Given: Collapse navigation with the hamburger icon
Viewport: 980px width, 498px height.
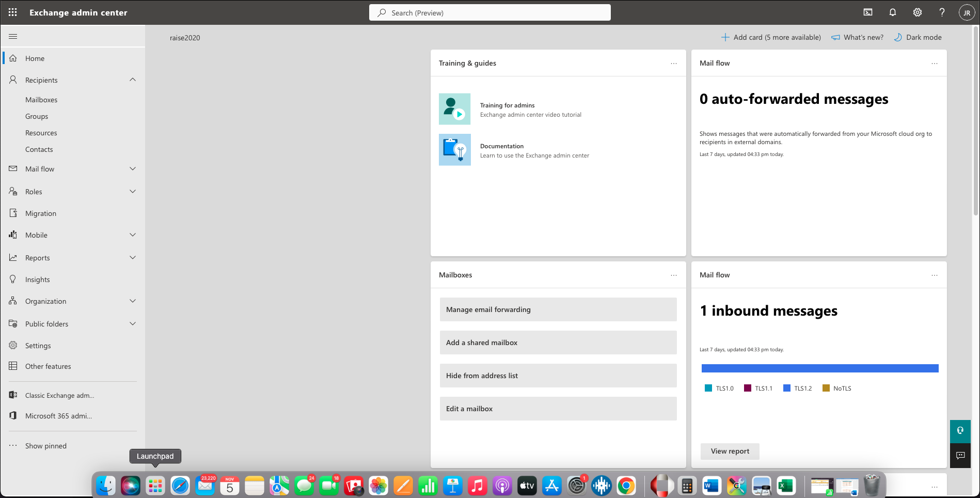Looking at the screenshot, I should coord(13,37).
